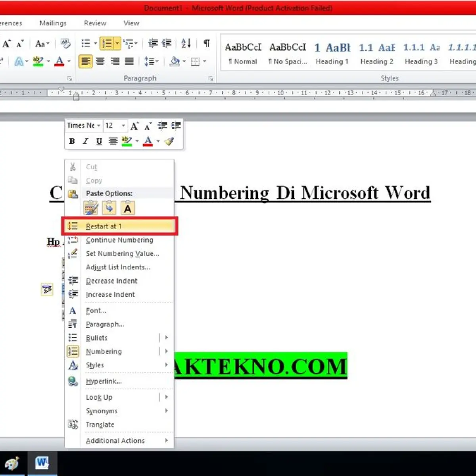Select Restart at 1
The image size is (476, 476).
point(120,226)
